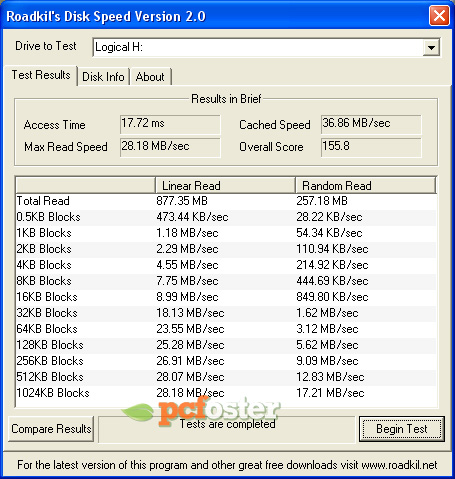Select the Logical H: drive field
Screen dimensions: 455x479
pyautogui.click(x=267, y=47)
